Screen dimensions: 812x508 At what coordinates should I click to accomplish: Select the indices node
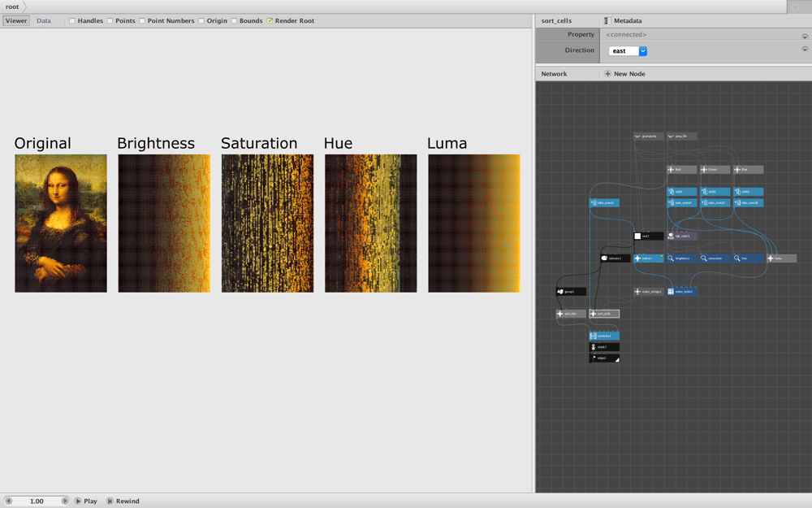pos(648,258)
